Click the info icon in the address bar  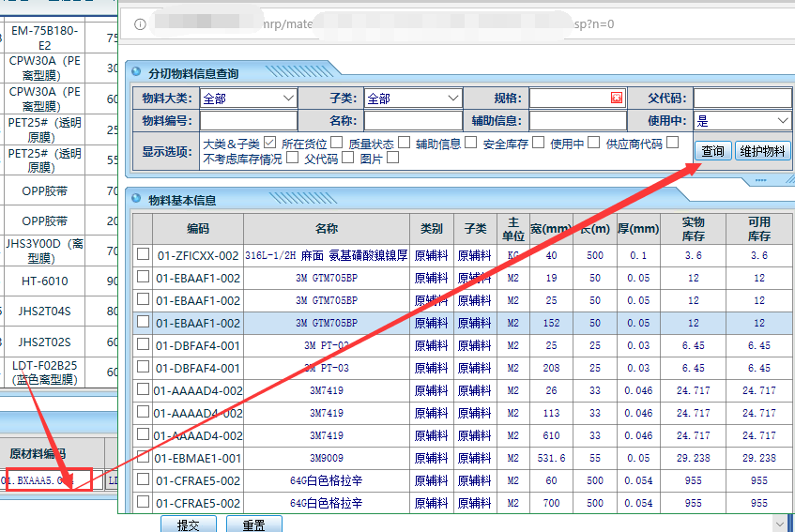coord(139,23)
